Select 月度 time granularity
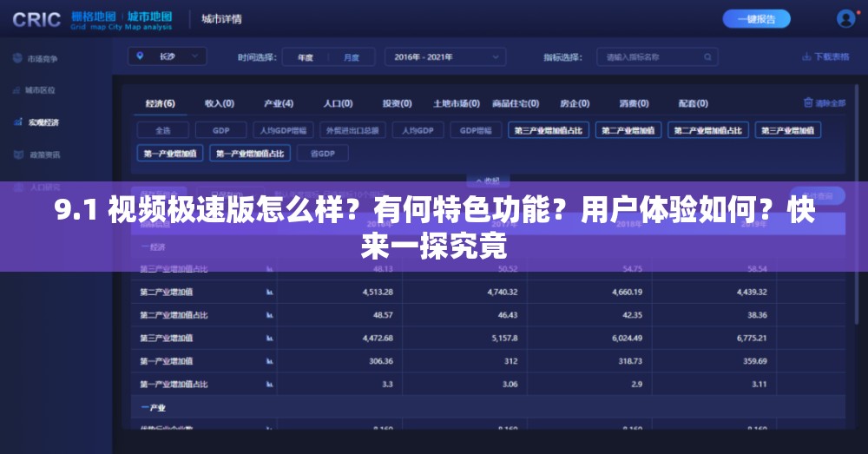This screenshot has width=868, height=454. (352, 57)
